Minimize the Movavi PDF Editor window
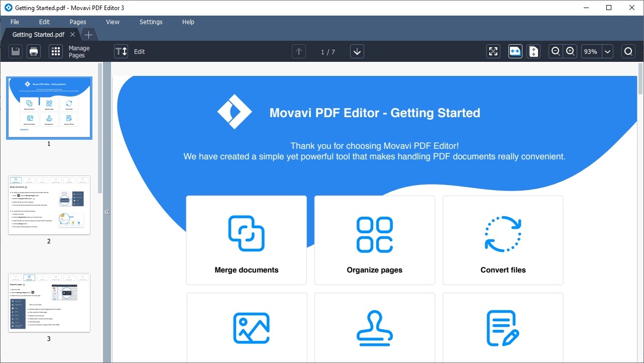Image resolution: width=644 pixels, height=363 pixels. 586,8
